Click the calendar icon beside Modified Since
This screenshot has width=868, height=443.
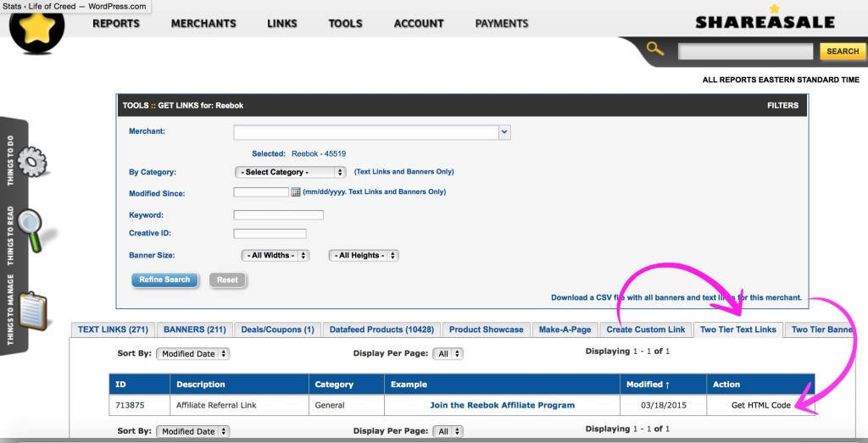click(x=296, y=192)
